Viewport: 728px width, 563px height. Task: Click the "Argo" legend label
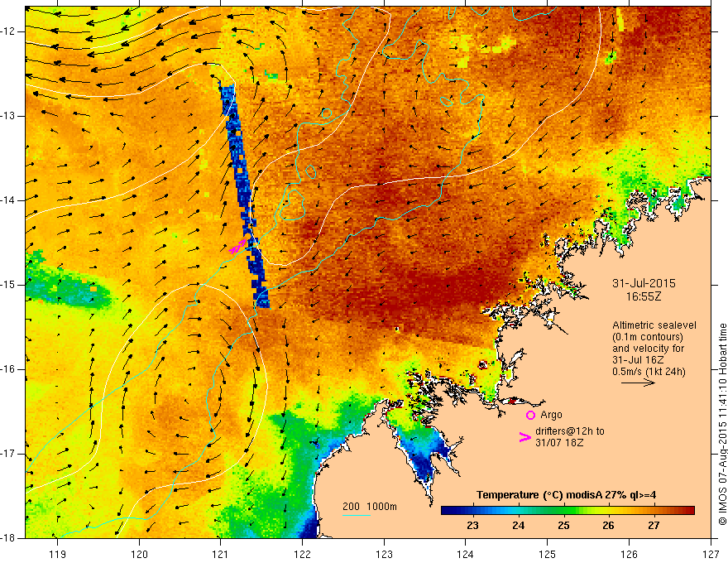pos(551,415)
